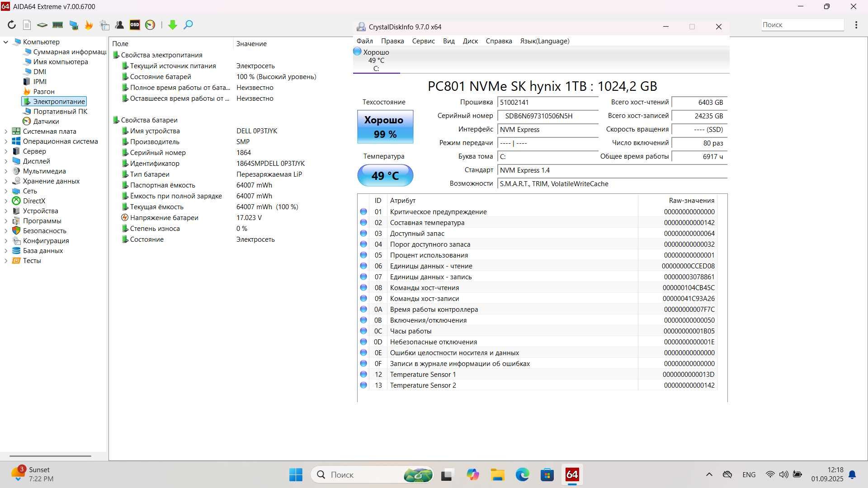Screen dimensions: 868x488
Task: Open the monitor diagnostics icon in AIDA64 toolbar
Action: (x=74, y=25)
